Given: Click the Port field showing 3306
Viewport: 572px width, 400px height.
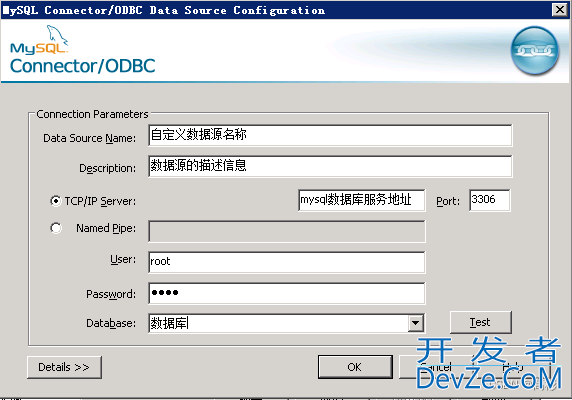Looking at the screenshot, I should click(490, 200).
